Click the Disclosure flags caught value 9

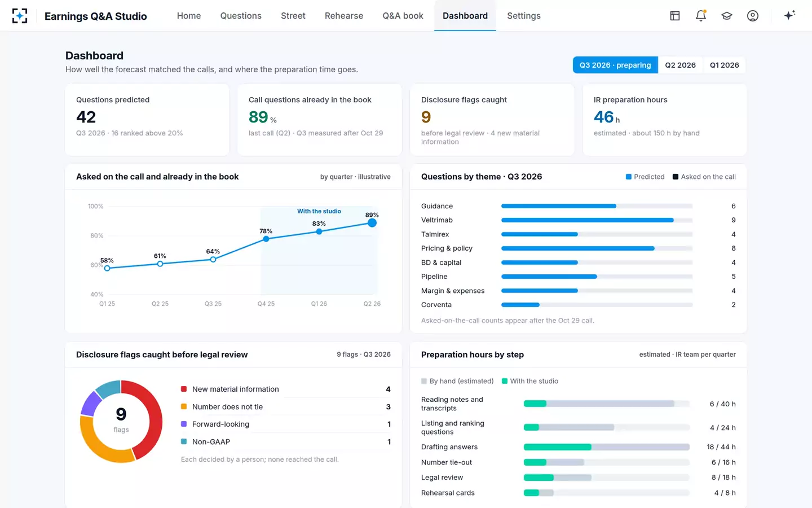(426, 117)
